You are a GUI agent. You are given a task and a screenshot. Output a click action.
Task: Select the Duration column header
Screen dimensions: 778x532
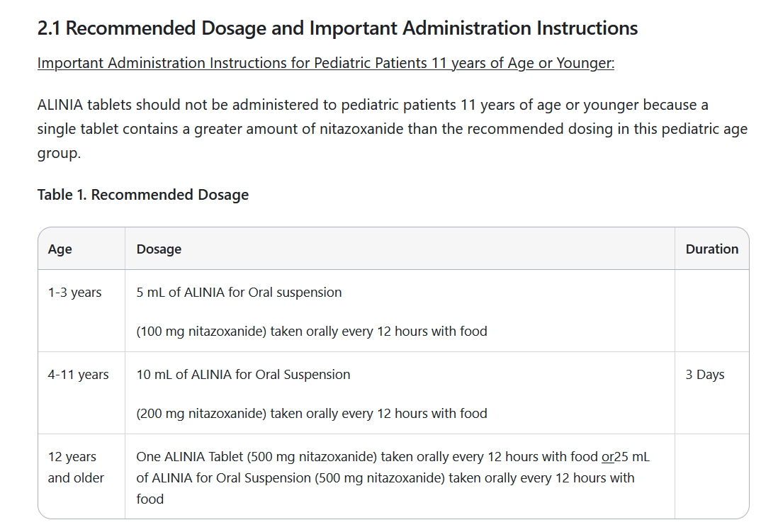[x=712, y=249]
